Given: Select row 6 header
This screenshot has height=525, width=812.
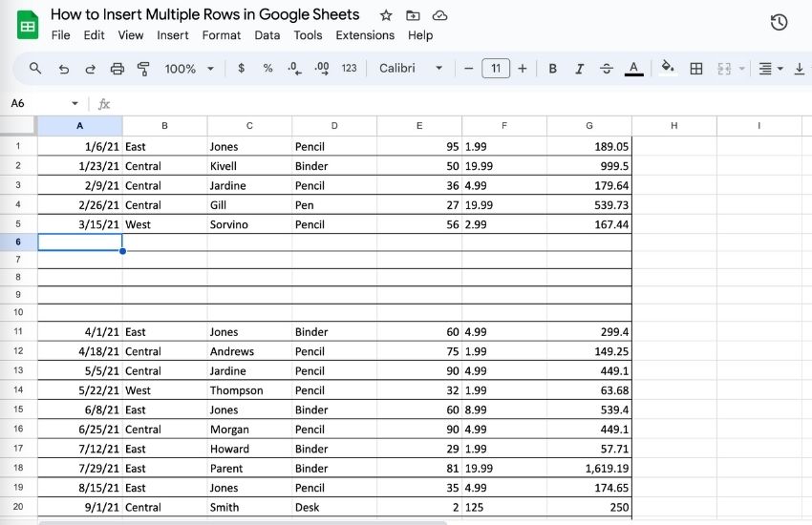Looking at the screenshot, I should [x=18, y=242].
